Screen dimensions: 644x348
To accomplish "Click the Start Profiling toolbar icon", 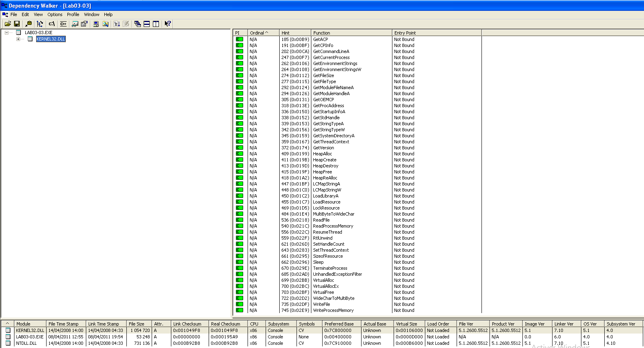I will (117, 24).
